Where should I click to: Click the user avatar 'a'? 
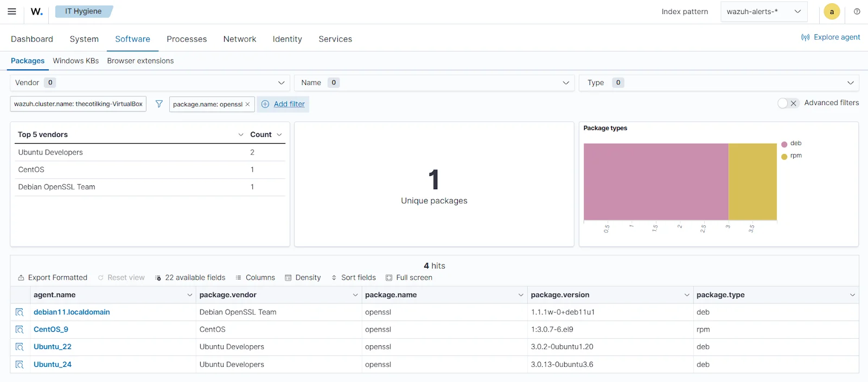[x=831, y=11]
